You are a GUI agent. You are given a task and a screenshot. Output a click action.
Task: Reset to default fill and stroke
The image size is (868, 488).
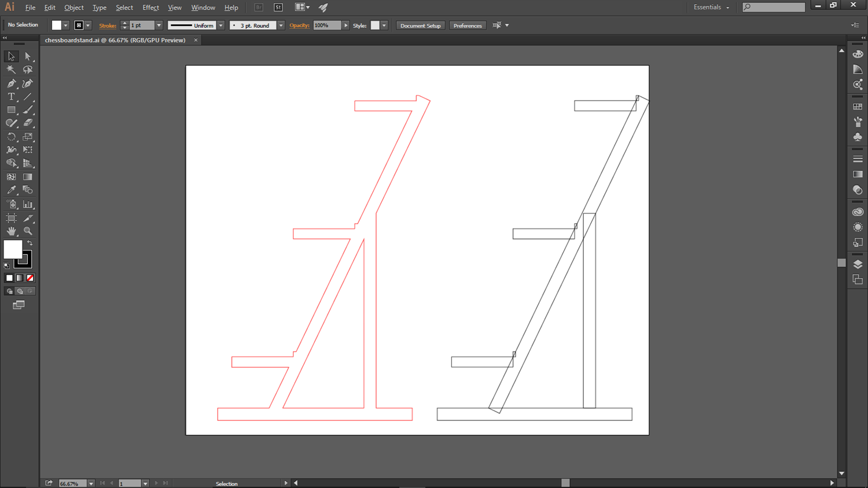[7, 265]
